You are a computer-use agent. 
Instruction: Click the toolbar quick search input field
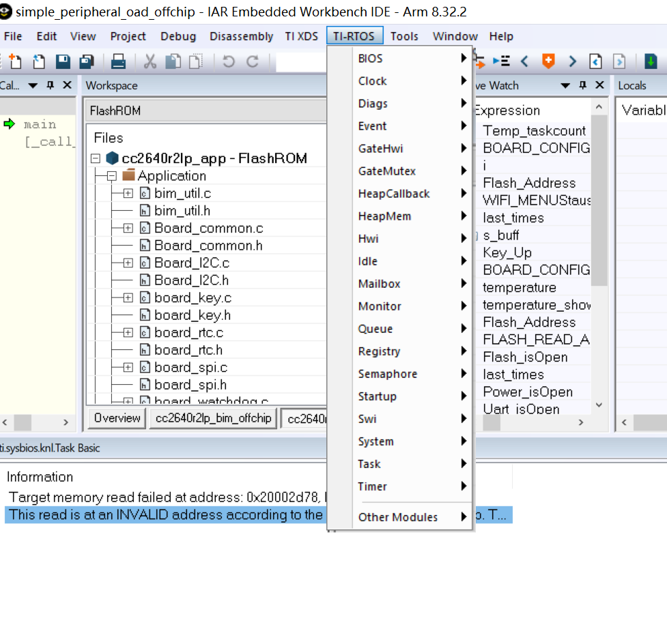[x=302, y=62]
